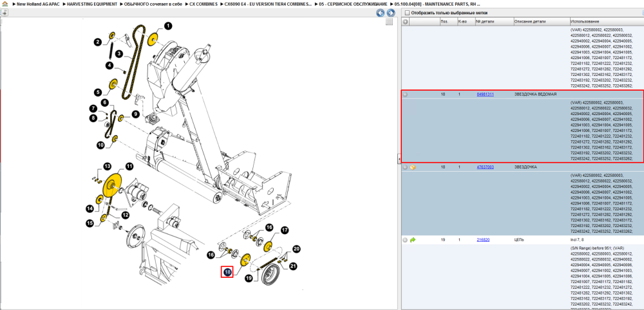The image size is (644, 310).
Task: Open HARVESTING EQUIPMENT breadcrumb
Action: [92, 4]
